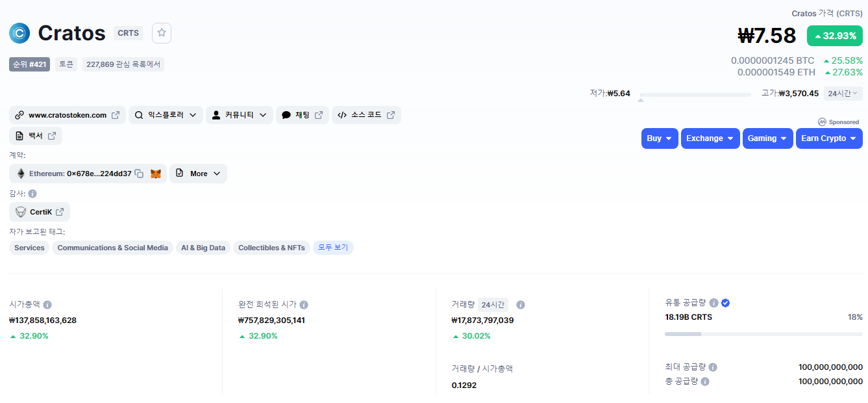The width and height of the screenshot is (868, 403).
Task: Expand the 익스플로러 dropdown
Action: [166, 115]
